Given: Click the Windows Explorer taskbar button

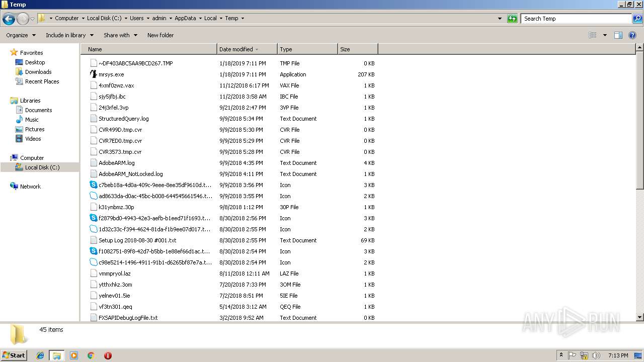Looking at the screenshot, I should [57, 355].
